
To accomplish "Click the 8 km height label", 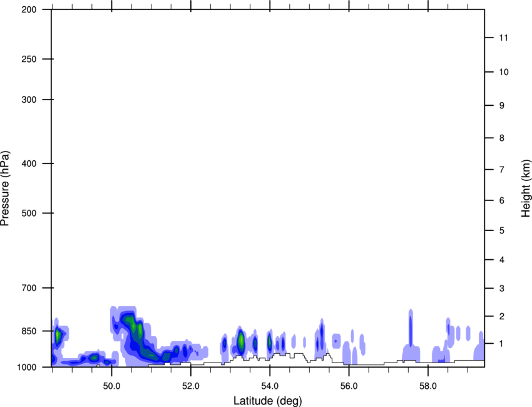I will pyautogui.click(x=501, y=138).
